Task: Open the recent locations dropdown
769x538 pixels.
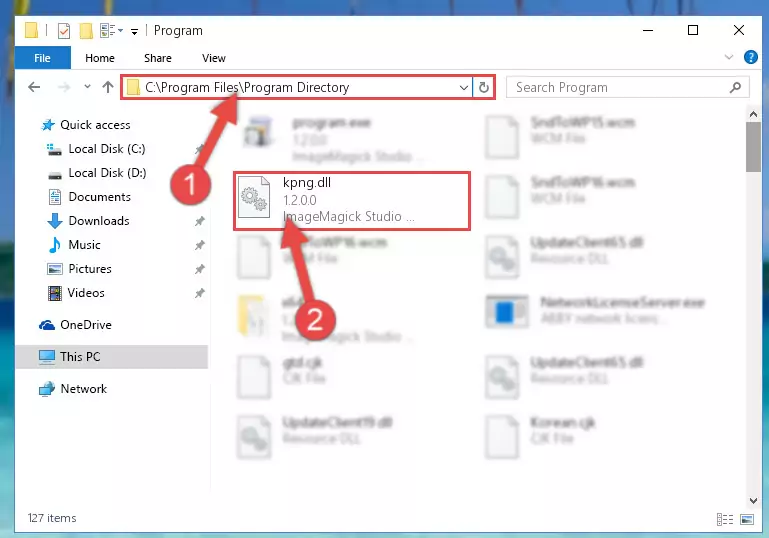Action: pyautogui.click(x=87, y=87)
